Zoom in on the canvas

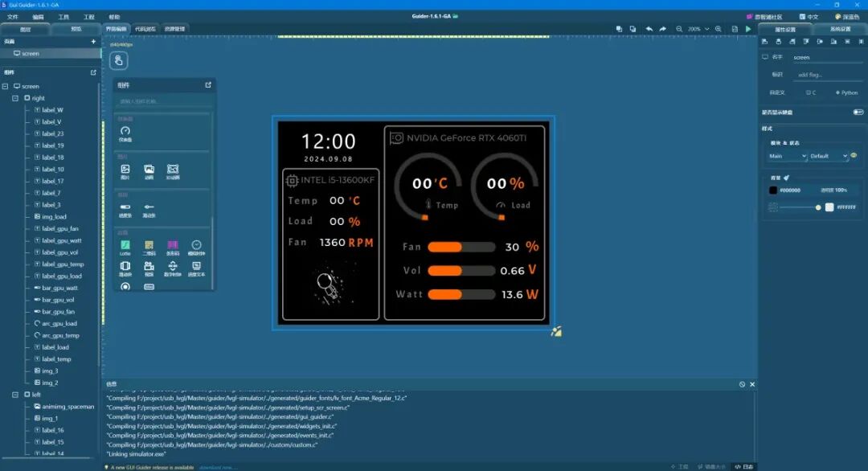point(719,29)
